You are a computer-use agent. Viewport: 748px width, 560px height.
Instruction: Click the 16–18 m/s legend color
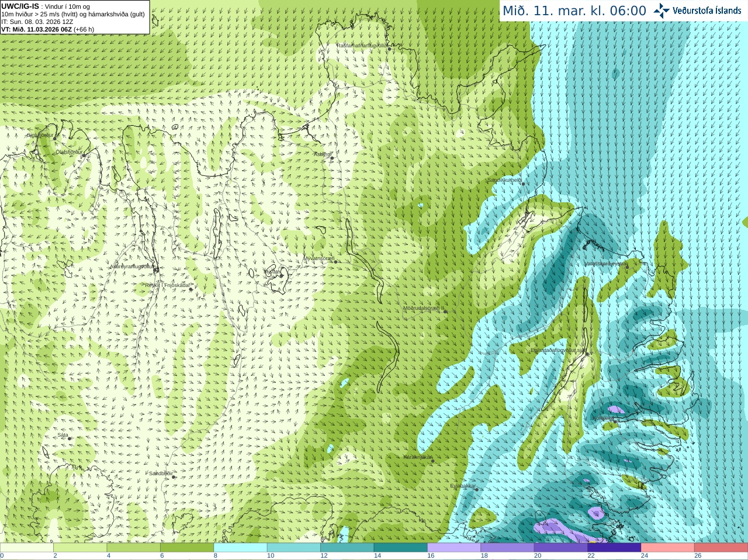pyautogui.click(x=454, y=548)
